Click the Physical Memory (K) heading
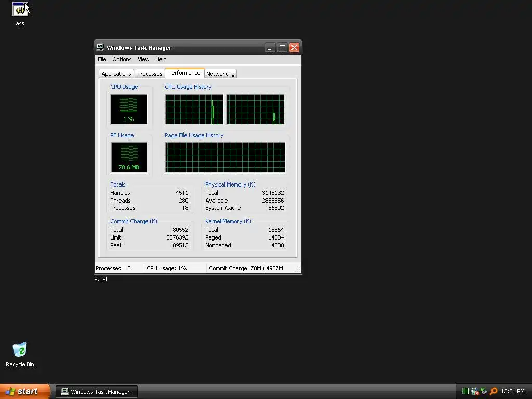 click(230, 184)
